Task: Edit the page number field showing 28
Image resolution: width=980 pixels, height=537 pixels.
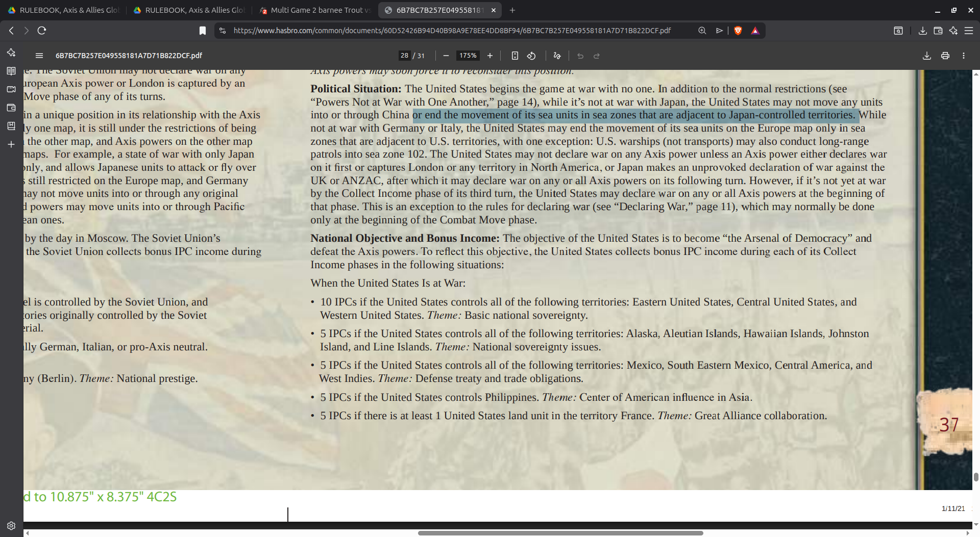Action: (x=404, y=56)
